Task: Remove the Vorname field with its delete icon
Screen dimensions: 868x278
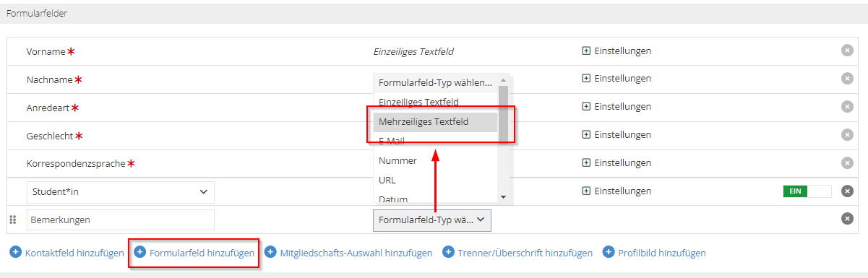Action: tap(847, 51)
